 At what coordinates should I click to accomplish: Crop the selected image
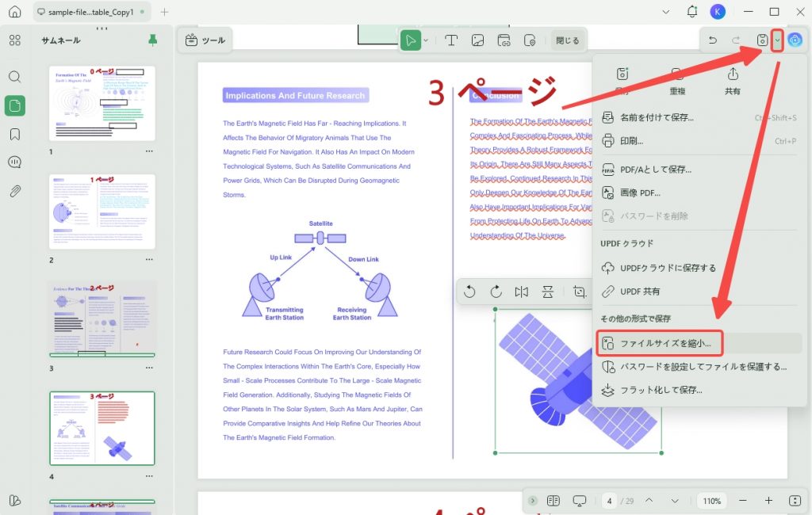[580, 292]
